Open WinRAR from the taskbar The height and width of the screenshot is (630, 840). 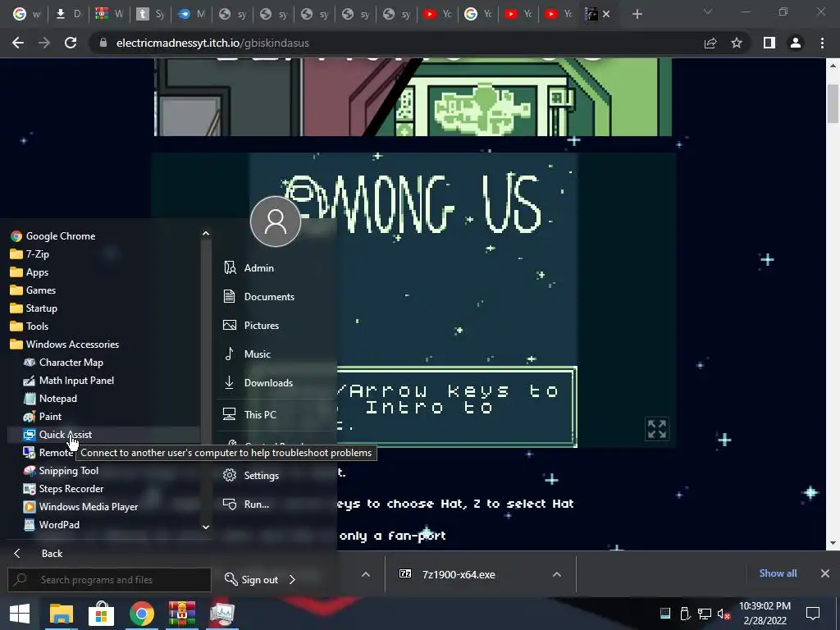click(x=181, y=614)
